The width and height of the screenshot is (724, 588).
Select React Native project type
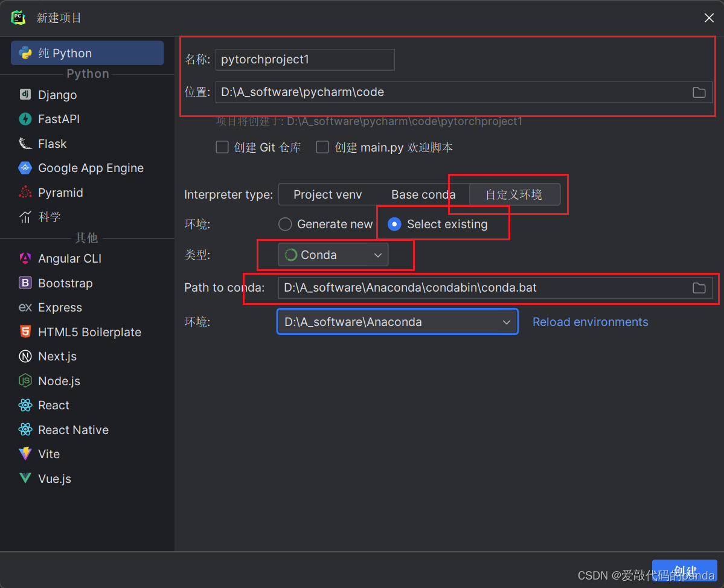pyautogui.click(x=88, y=430)
